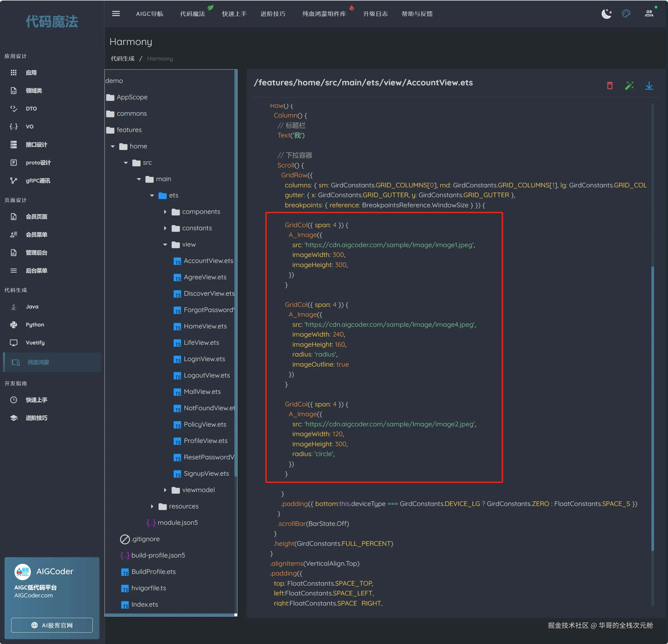Click the red delete file icon

[x=610, y=86]
